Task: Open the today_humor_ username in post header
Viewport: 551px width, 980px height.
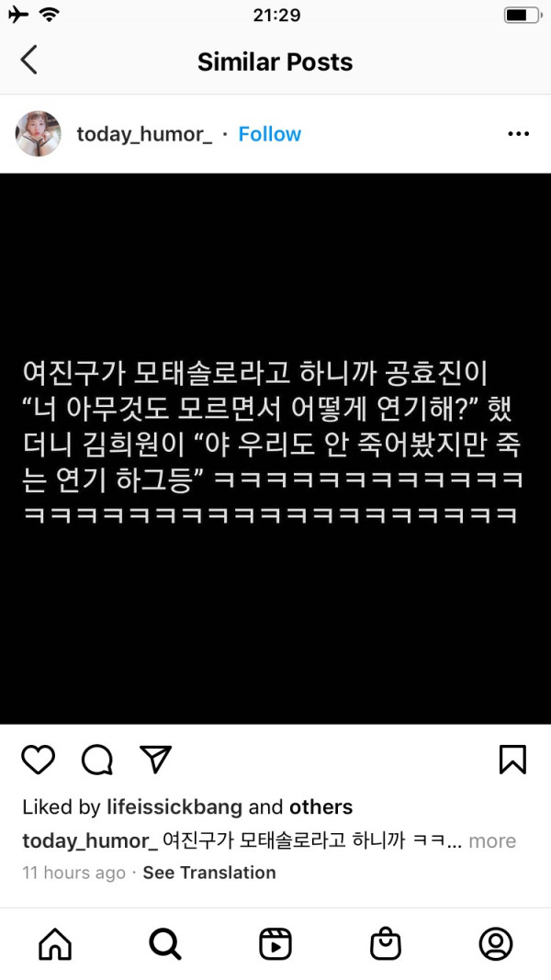Action: 144,134
